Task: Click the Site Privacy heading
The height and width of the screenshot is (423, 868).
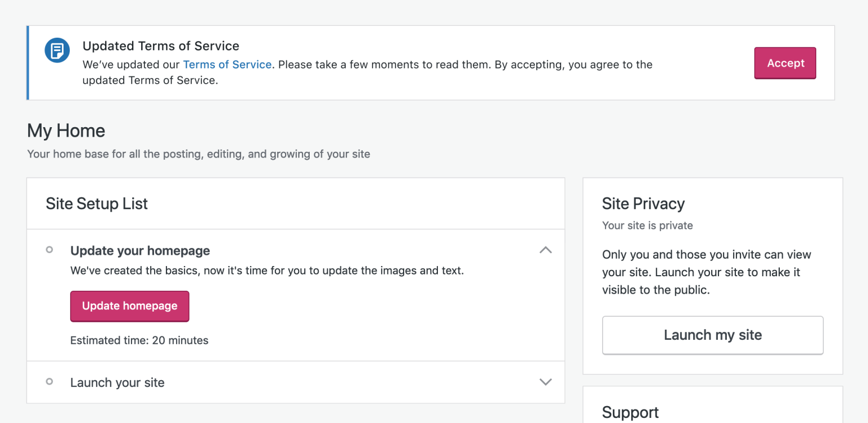Action: [x=643, y=204]
